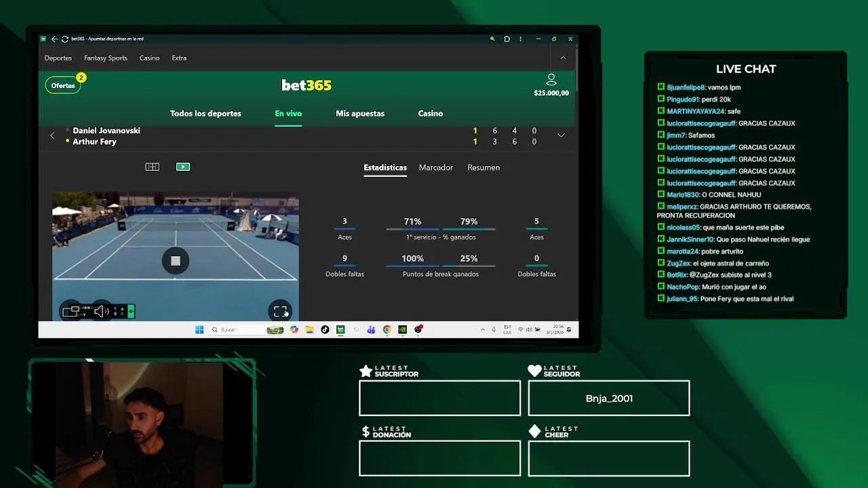Viewport: 868px width, 488px height.
Task: Open the OBS icon with red badge
Action: click(x=418, y=329)
